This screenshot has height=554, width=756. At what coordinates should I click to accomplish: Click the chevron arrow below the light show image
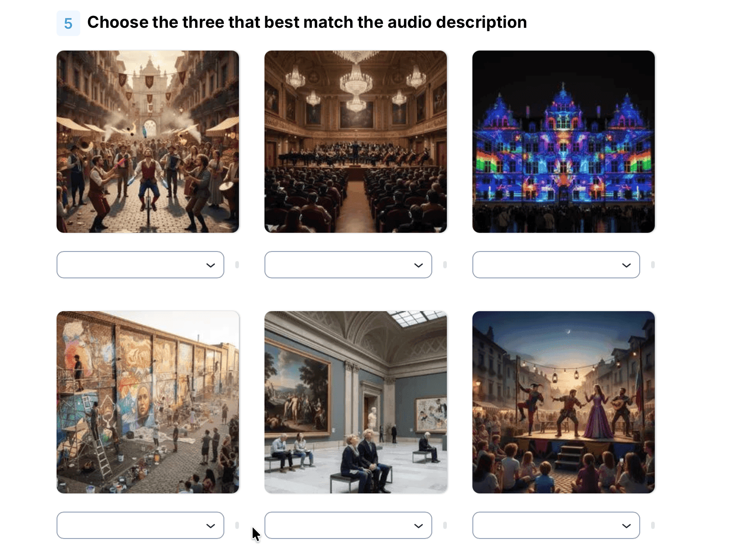(627, 265)
